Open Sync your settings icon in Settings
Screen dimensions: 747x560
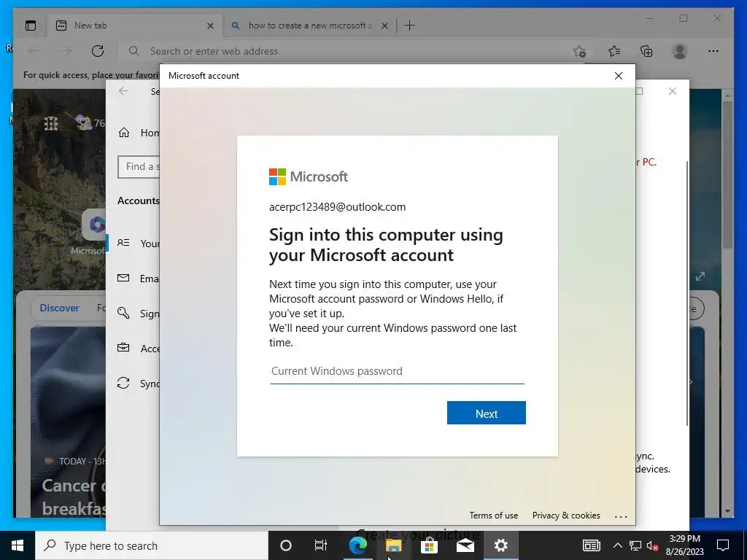click(123, 383)
